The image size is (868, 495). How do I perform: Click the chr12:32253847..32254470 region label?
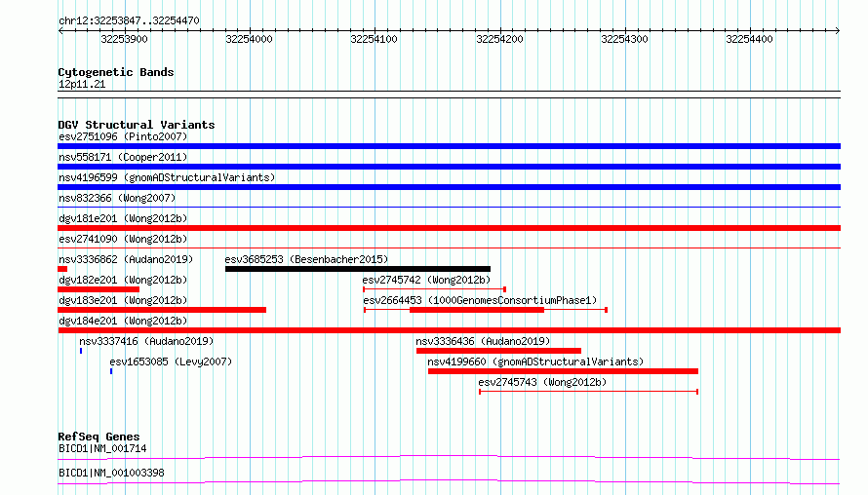tap(129, 20)
